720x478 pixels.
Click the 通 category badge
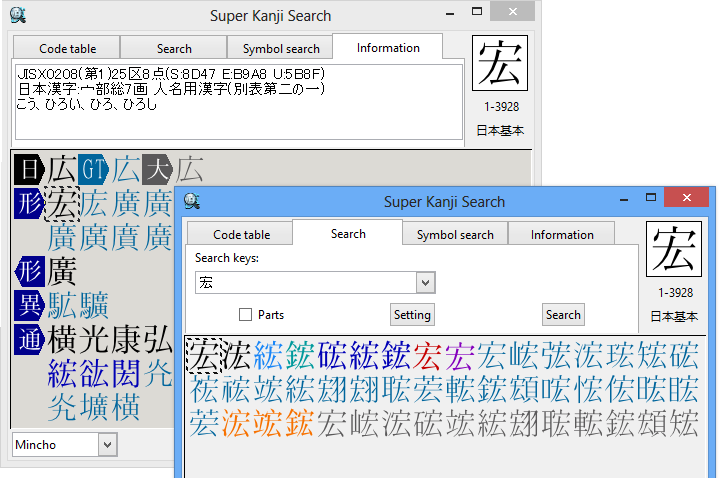pos(30,339)
